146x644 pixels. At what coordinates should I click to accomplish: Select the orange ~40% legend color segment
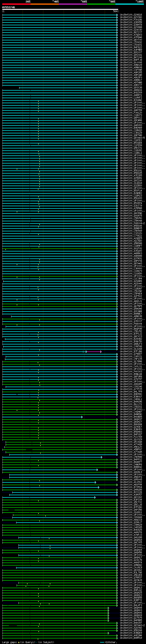tap(44, 4)
